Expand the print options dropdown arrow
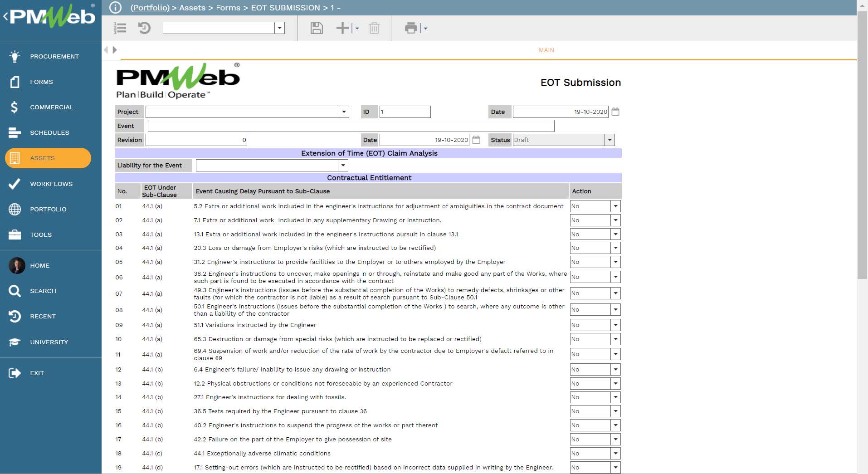Screen dimensions: 868x474 point(426,29)
